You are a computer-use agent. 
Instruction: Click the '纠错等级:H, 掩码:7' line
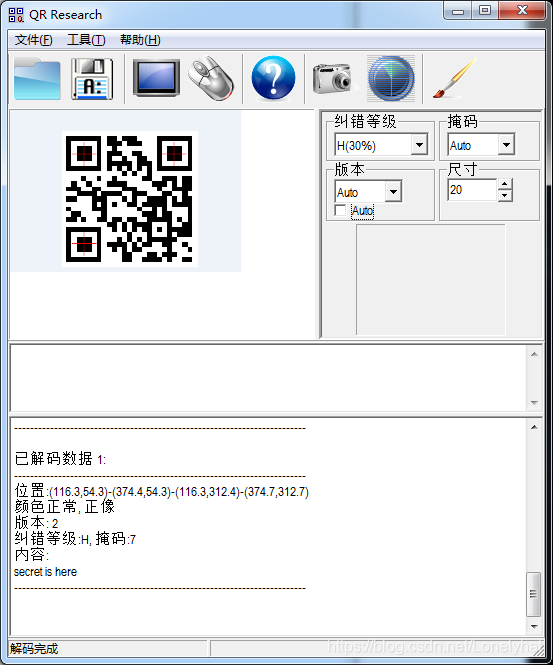75,539
